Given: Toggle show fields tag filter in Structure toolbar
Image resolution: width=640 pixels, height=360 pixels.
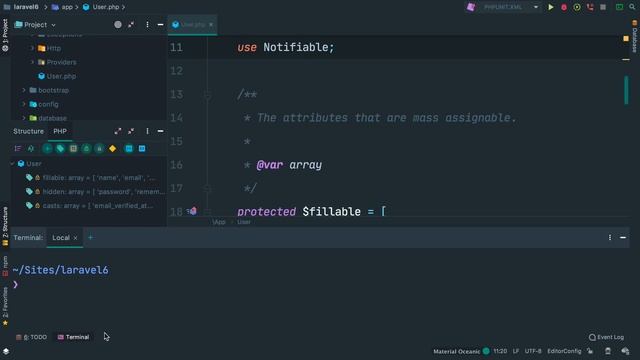Looking at the screenshot, I should (60, 149).
